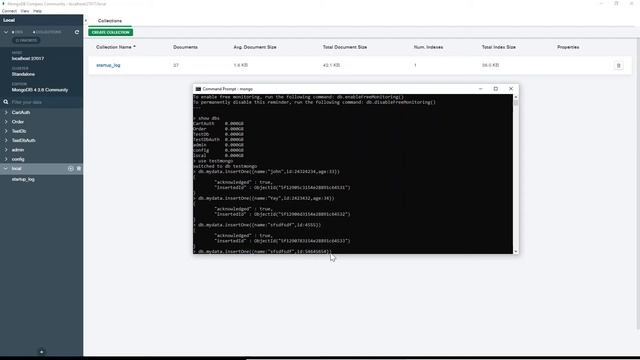Click the Standalone cluster text

(23, 74)
